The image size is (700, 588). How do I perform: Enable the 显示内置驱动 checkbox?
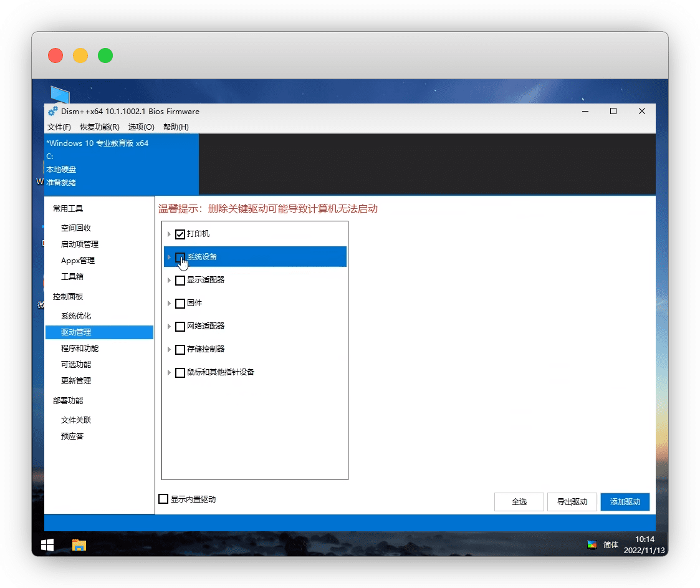point(164,499)
